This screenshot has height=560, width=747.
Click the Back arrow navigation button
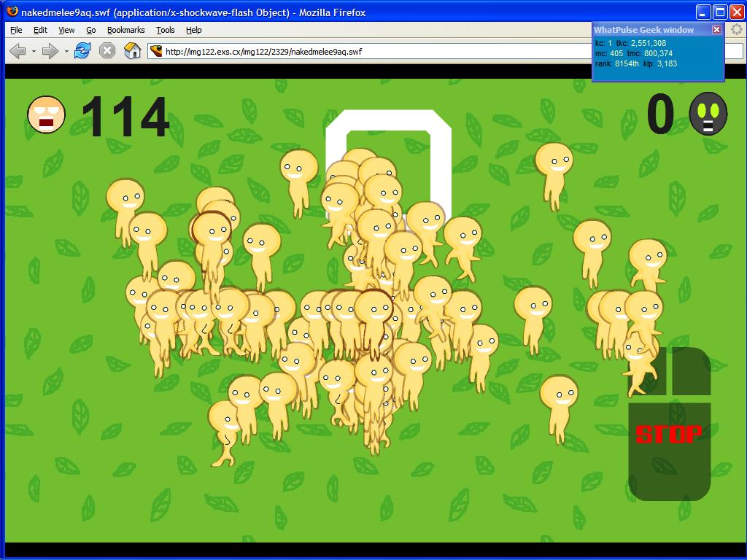click(17, 51)
